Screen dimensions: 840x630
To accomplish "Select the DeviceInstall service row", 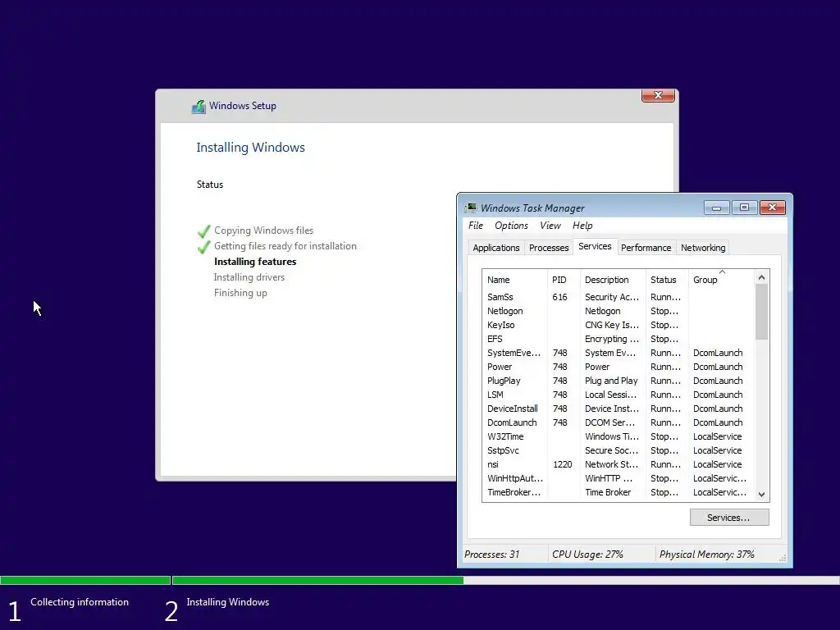I will (x=618, y=409).
